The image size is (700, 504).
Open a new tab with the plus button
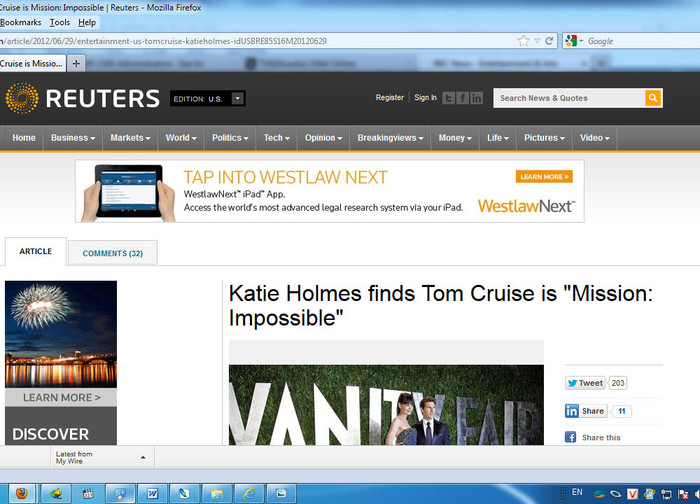[76, 63]
